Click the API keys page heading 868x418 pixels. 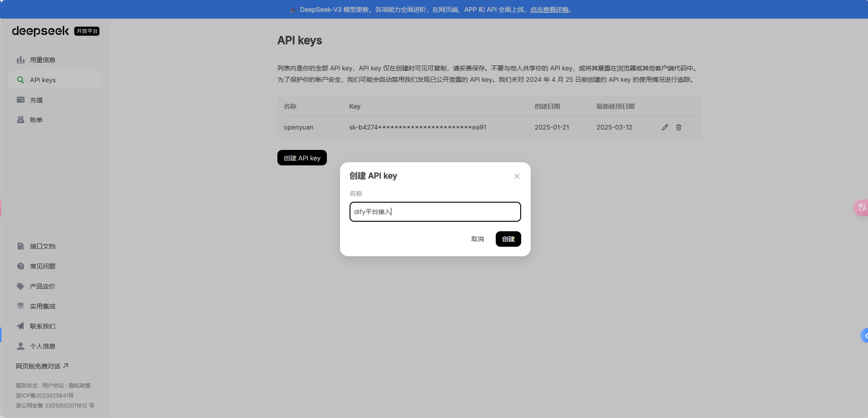(x=300, y=40)
